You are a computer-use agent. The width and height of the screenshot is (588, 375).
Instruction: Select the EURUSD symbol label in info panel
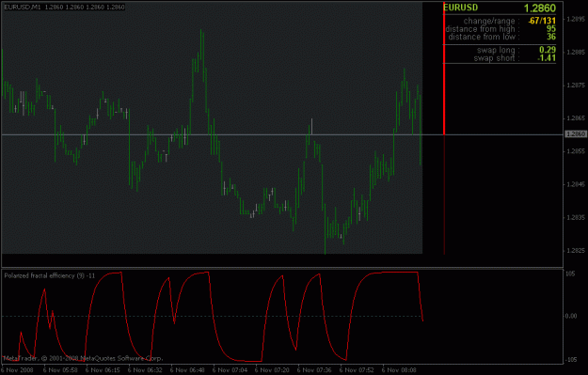[460, 8]
